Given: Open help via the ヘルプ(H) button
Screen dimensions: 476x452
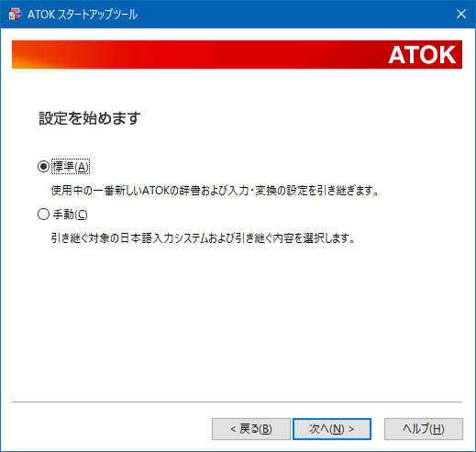Looking at the screenshot, I should pyautogui.click(x=424, y=429).
